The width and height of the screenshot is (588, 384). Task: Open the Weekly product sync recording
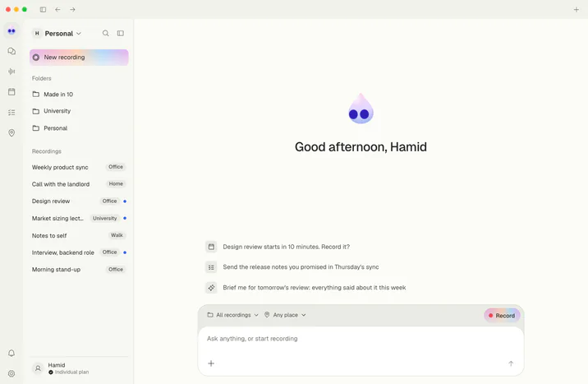point(79,167)
